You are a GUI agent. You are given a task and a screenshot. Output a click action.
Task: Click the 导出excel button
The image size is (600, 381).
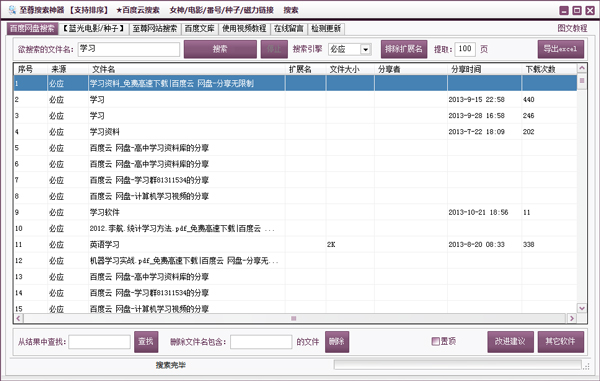point(561,49)
